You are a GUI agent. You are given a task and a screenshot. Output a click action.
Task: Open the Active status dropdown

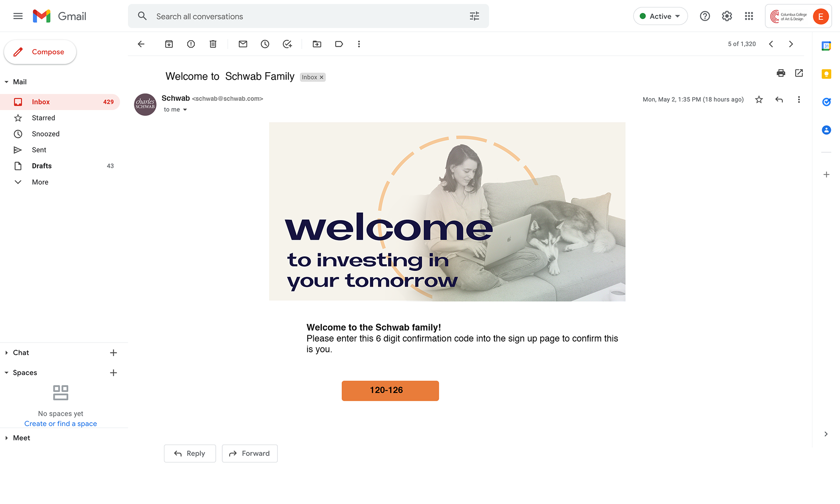coord(660,16)
